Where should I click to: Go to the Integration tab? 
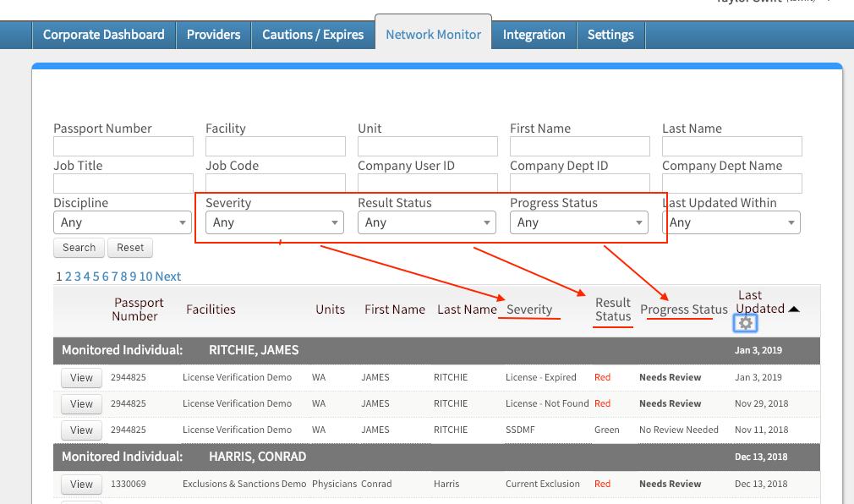(534, 35)
